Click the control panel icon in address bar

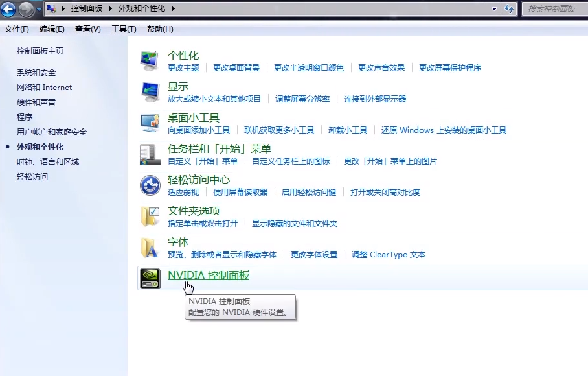click(x=51, y=8)
